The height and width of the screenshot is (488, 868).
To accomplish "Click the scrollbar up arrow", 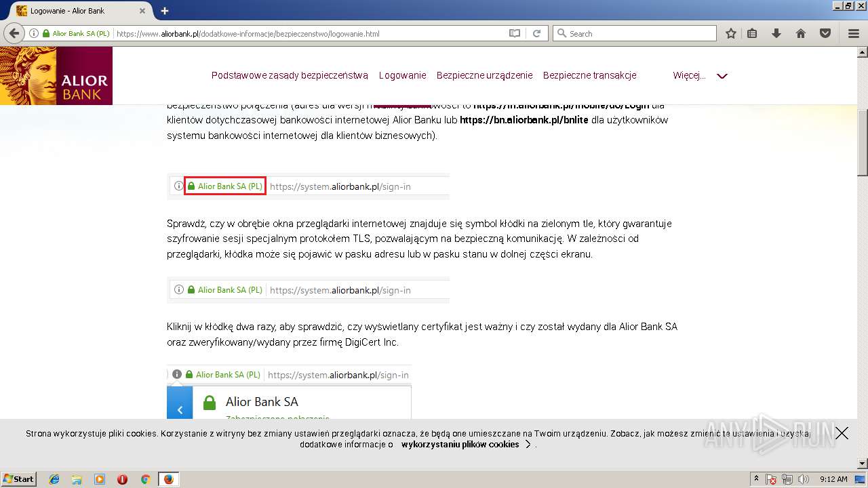I will click(x=863, y=52).
